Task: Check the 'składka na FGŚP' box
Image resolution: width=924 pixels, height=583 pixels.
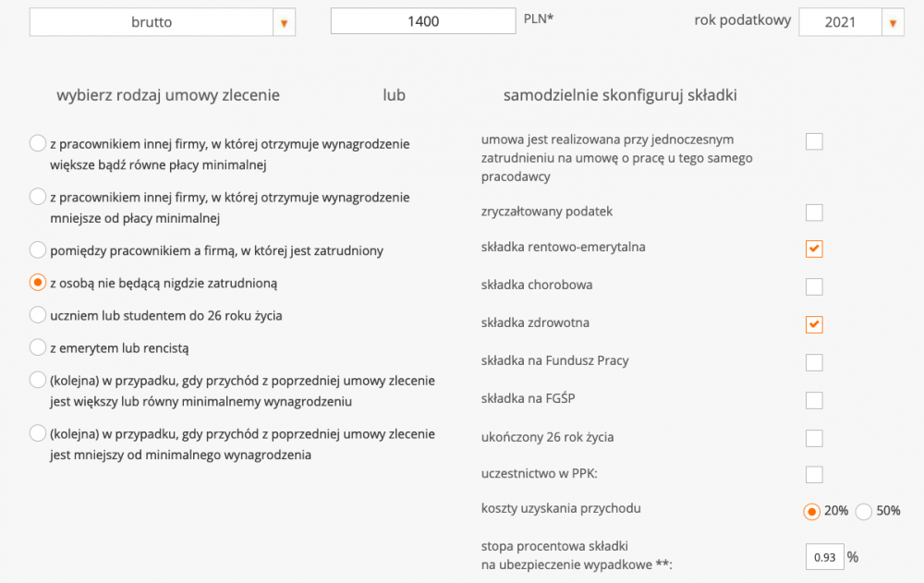Action: pos(814,400)
